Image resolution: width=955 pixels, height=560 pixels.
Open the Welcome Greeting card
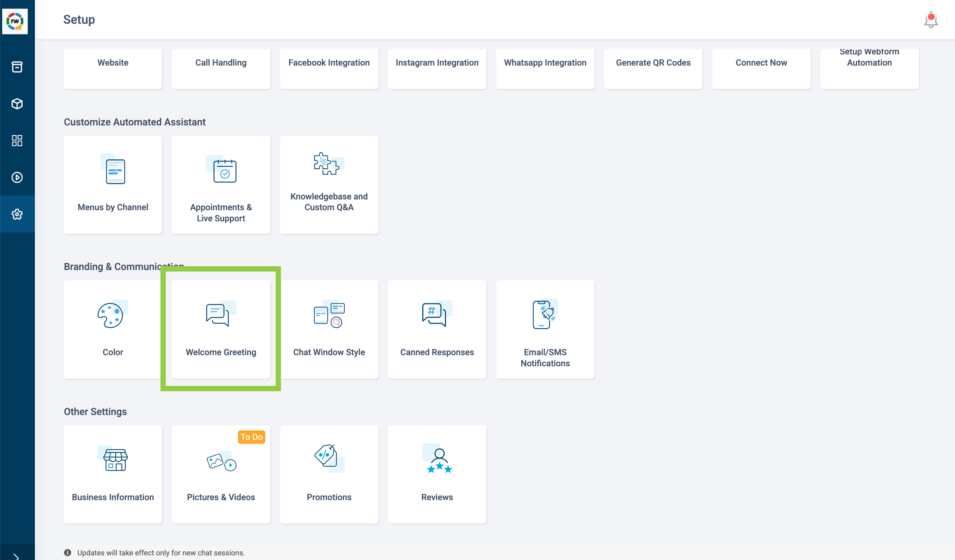pos(221,329)
